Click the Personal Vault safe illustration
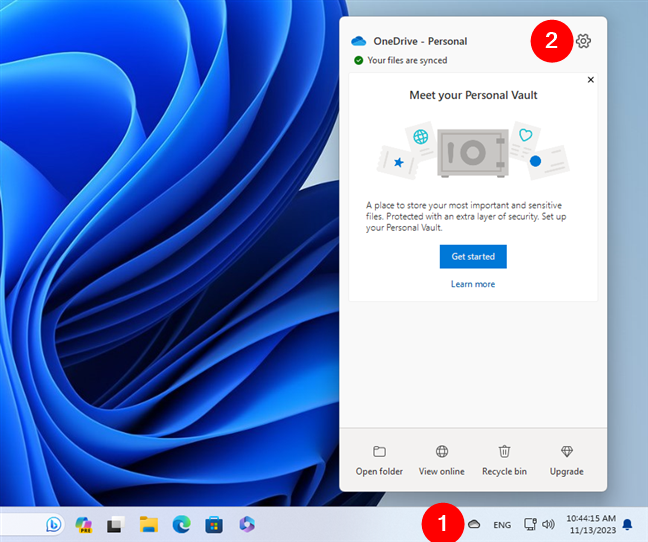This screenshot has height=542, width=648. point(473,152)
